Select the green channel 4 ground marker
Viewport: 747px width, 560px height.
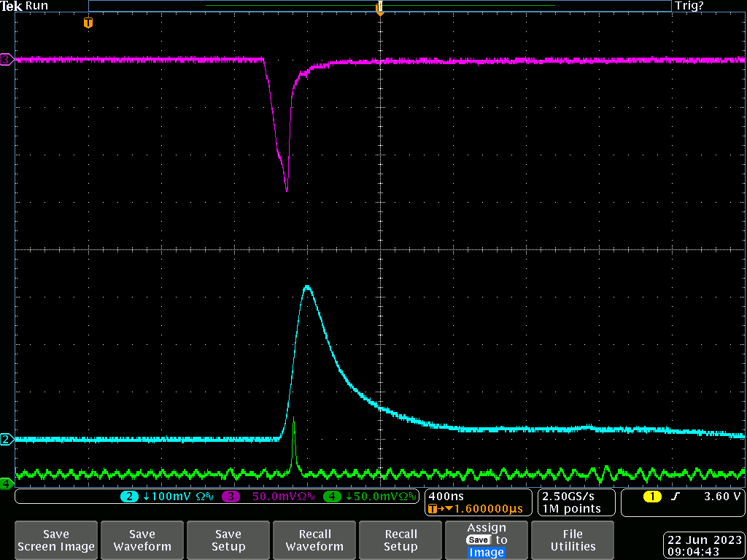coord(7,483)
